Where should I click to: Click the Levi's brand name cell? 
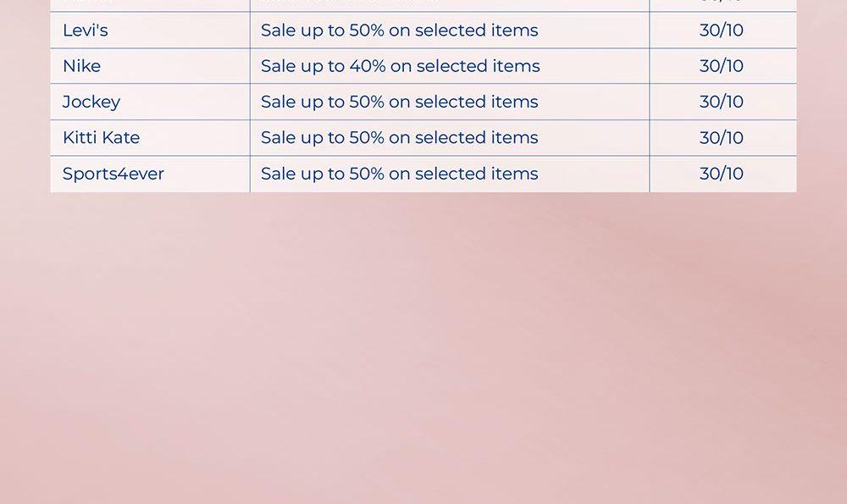coord(86,30)
